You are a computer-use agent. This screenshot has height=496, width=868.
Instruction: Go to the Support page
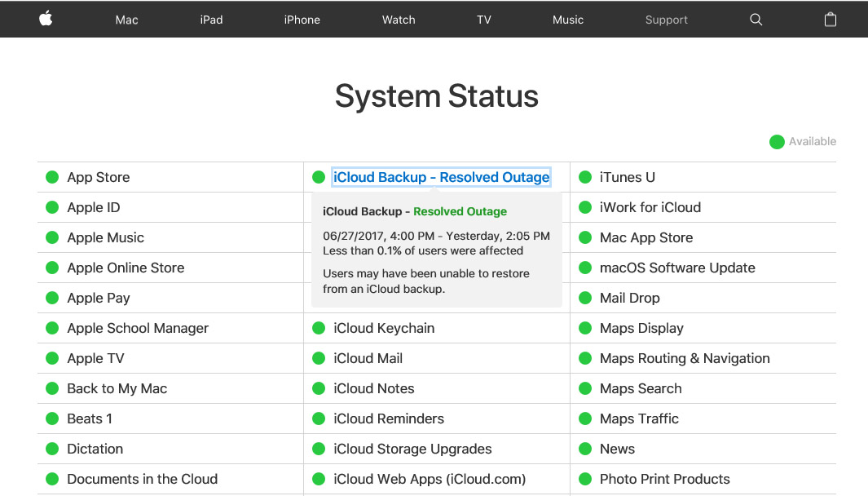(x=667, y=20)
